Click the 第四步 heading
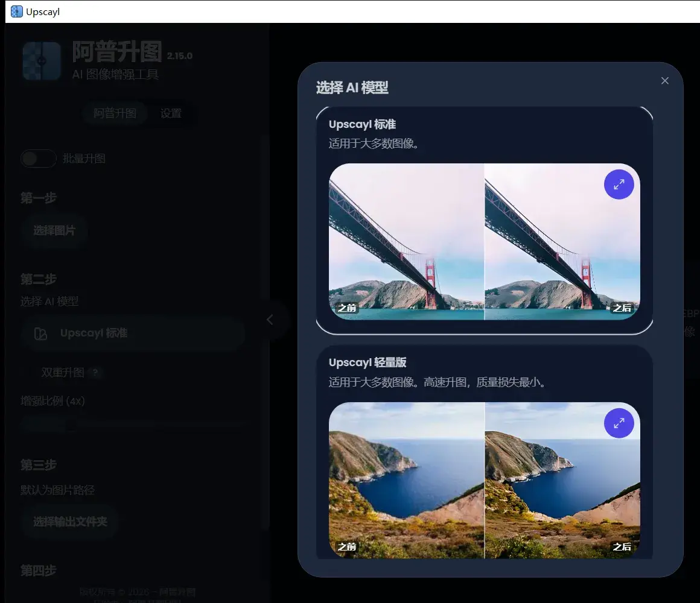The image size is (700, 603). (x=39, y=570)
